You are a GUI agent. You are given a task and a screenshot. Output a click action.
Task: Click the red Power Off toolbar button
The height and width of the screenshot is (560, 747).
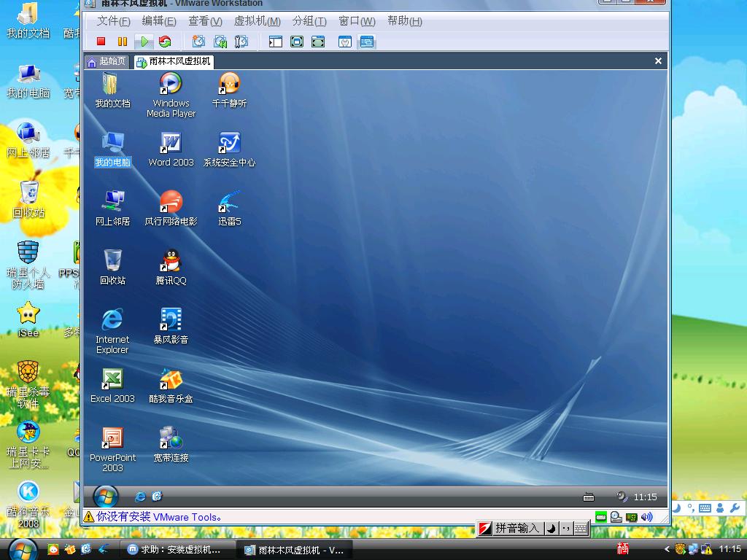(101, 42)
